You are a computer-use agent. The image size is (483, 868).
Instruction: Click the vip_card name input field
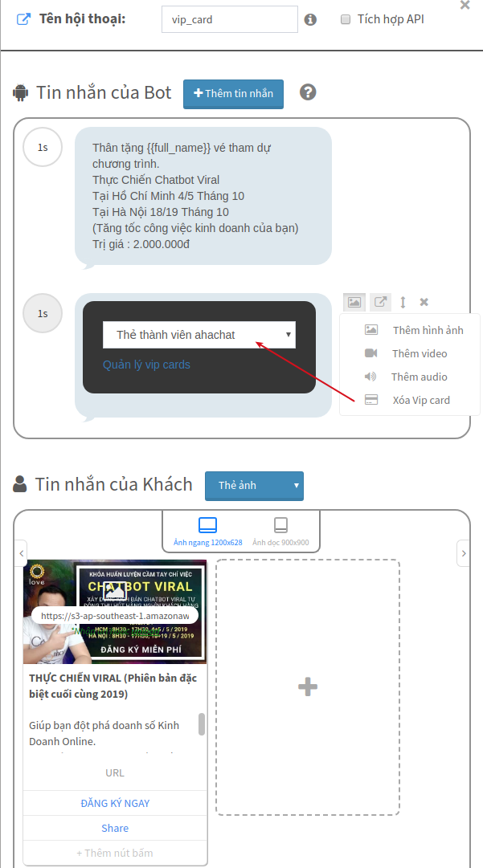tap(230, 19)
